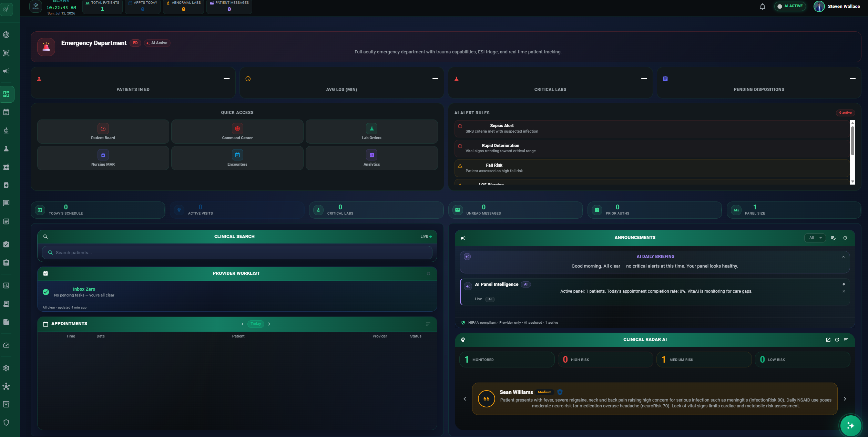Open the pharmacy mortar sidebar icon
868x437 pixels.
click(x=6, y=167)
